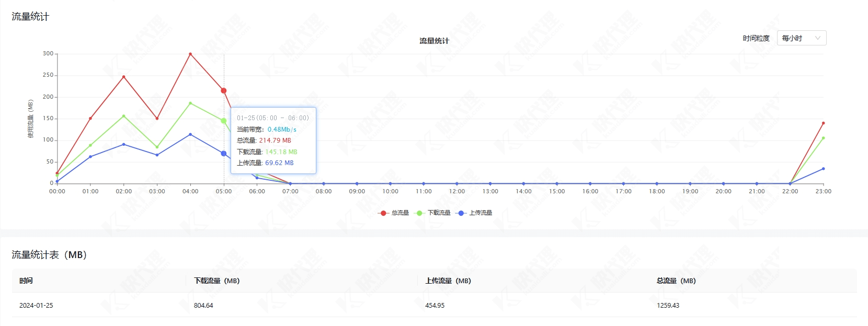The height and width of the screenshot is (326, 868).
Task: Click the highlighted blue point at 05:00
Action: pos(224,154)
